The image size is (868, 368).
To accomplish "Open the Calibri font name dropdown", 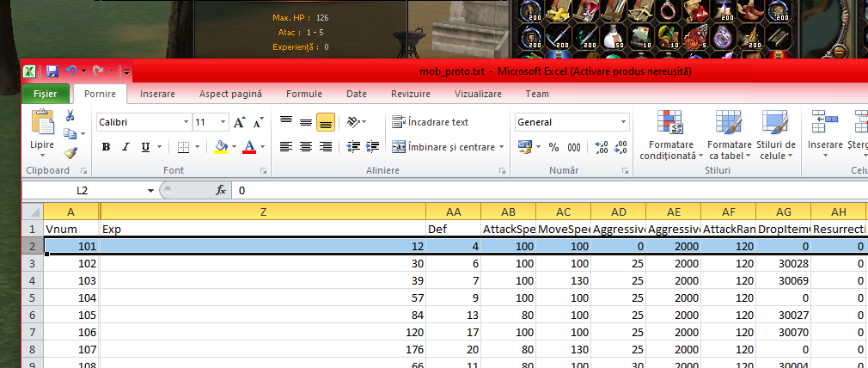I will click(186, 122).
